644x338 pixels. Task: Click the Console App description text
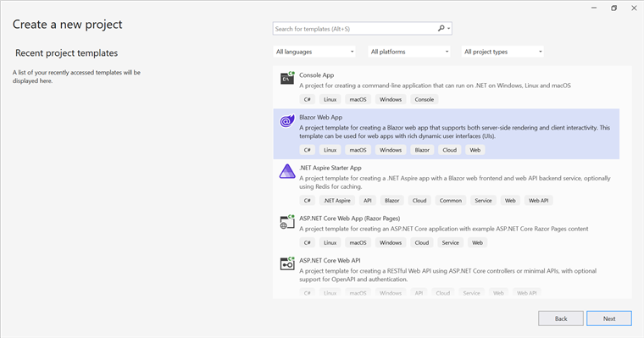pos(435,86)
